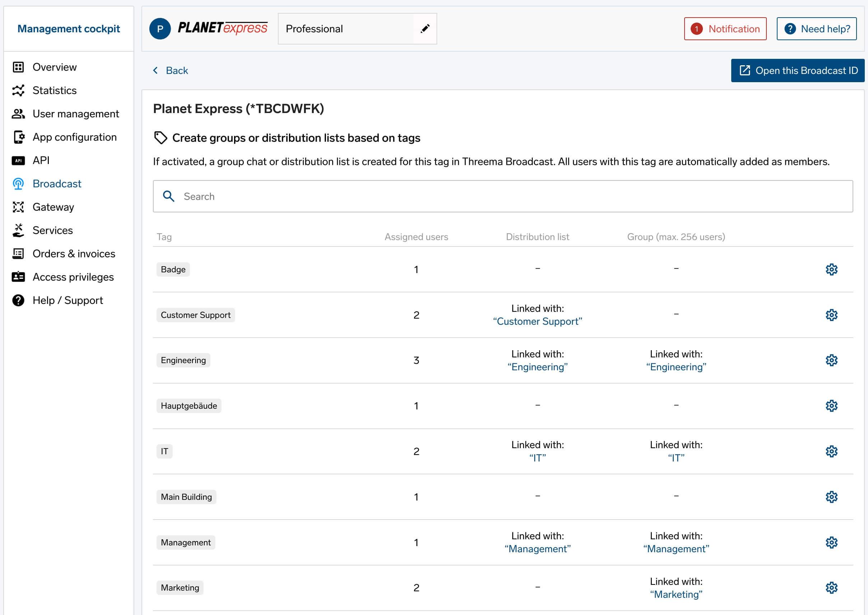Open Access privileges via its badge icon
This screenshot has width=868, height=615.
[x=18, y=277]
